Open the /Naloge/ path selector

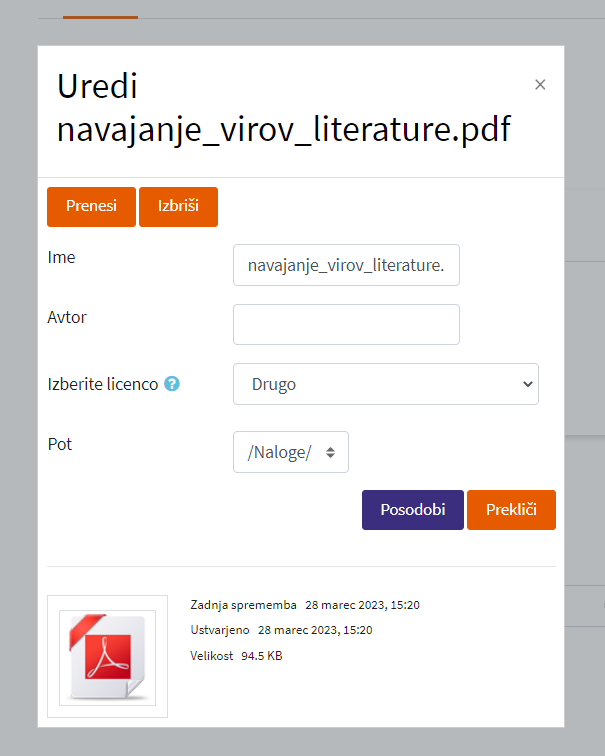coord(291,452)
